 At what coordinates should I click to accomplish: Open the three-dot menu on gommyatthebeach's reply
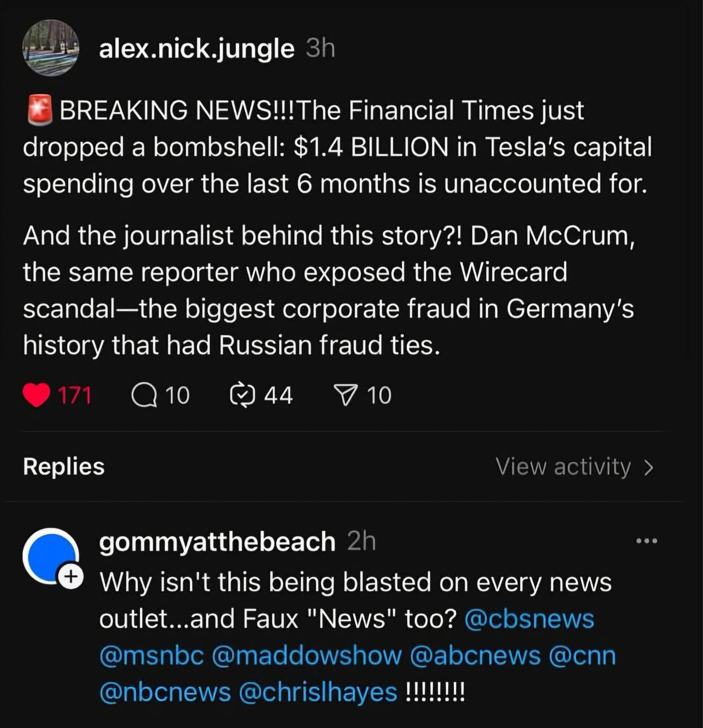(x=647, y=541)
